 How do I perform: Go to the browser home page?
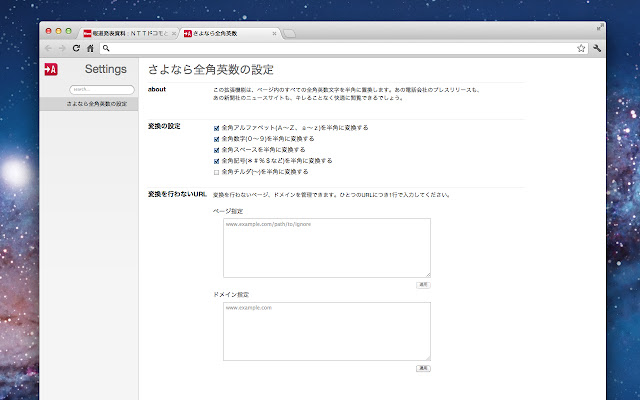point(90,48)
